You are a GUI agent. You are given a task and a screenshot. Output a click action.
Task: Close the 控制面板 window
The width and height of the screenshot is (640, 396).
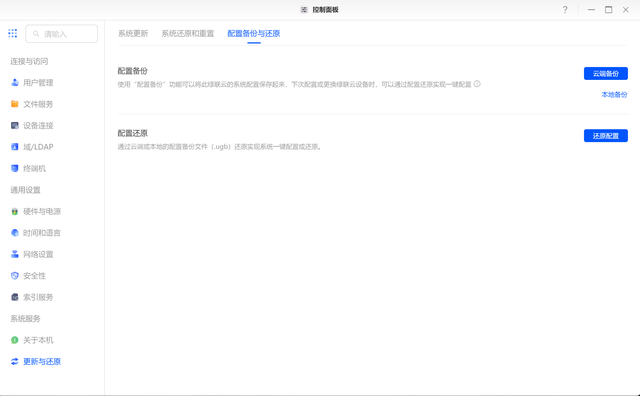click(x=625, y=9)
